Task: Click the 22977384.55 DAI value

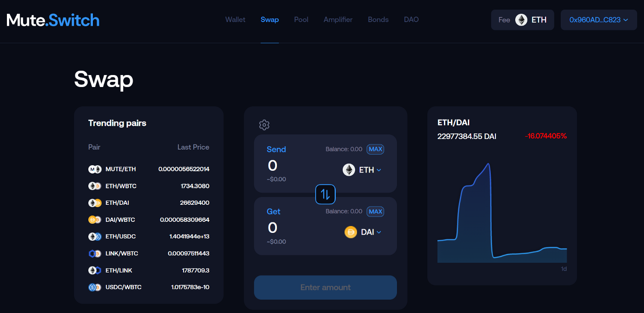Action: pos(467,137)
